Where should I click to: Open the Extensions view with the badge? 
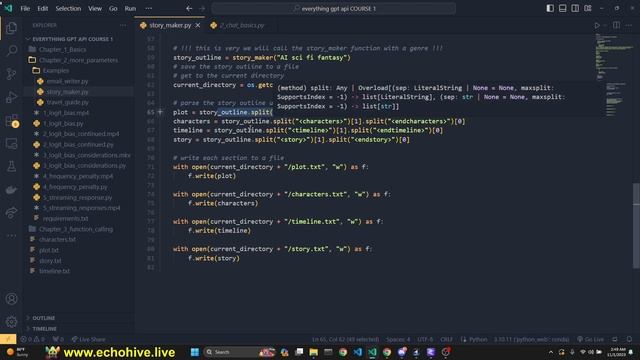[11, 120]
